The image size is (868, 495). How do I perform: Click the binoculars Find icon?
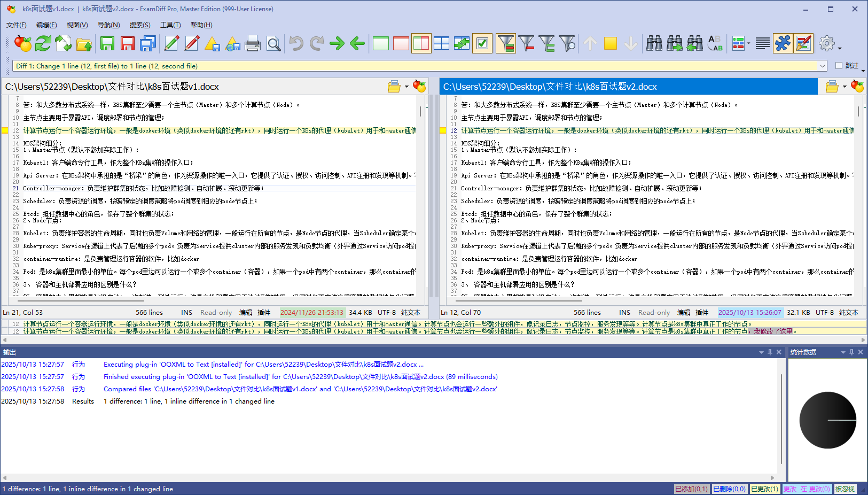pos(654,44)
